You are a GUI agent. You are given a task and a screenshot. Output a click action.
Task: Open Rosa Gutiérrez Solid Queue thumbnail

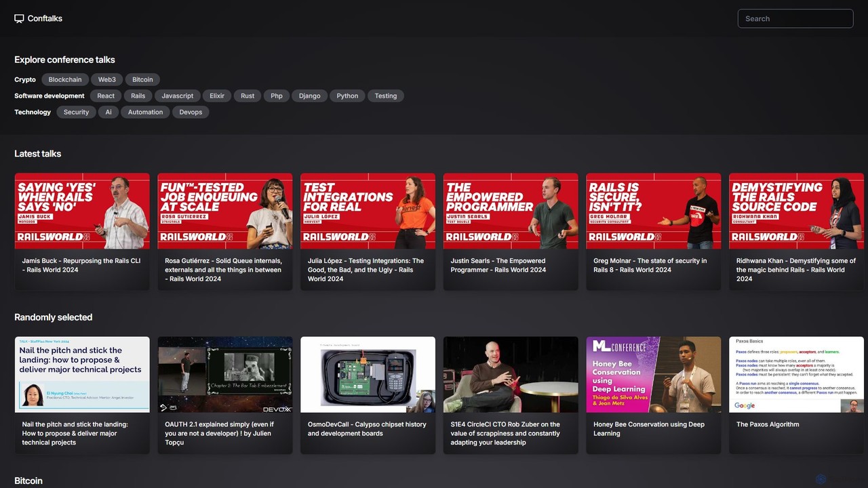225,211
